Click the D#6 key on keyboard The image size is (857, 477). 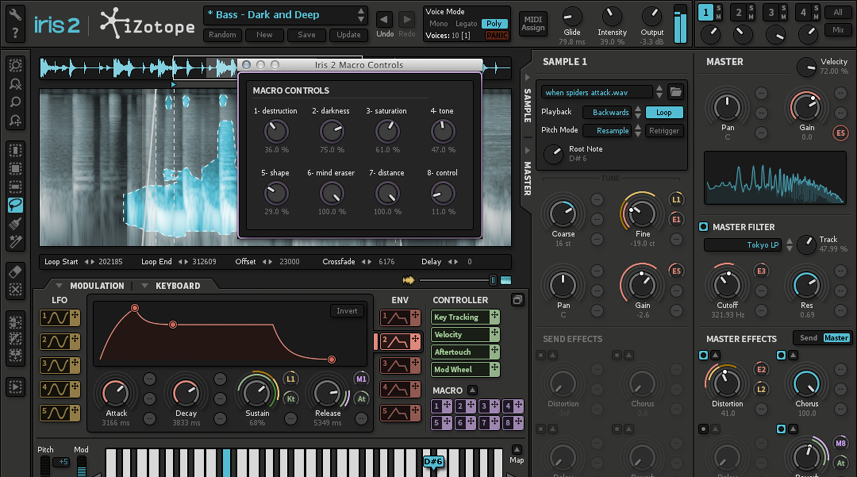point(433,462)
